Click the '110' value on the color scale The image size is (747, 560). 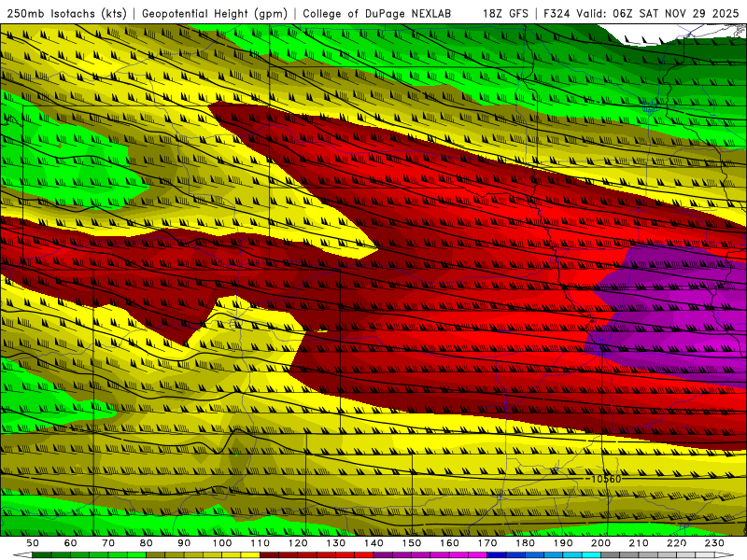coord(261,543)
